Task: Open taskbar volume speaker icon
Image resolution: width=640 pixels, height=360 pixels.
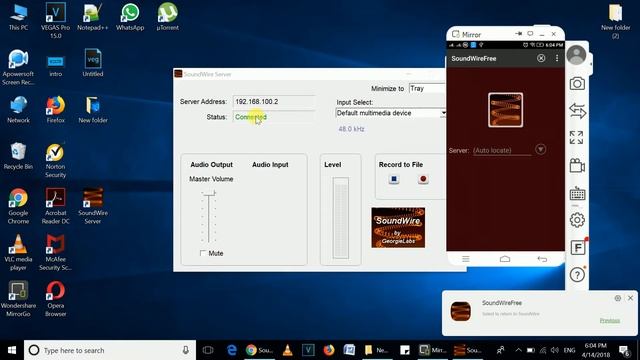Action: [554, 350]
